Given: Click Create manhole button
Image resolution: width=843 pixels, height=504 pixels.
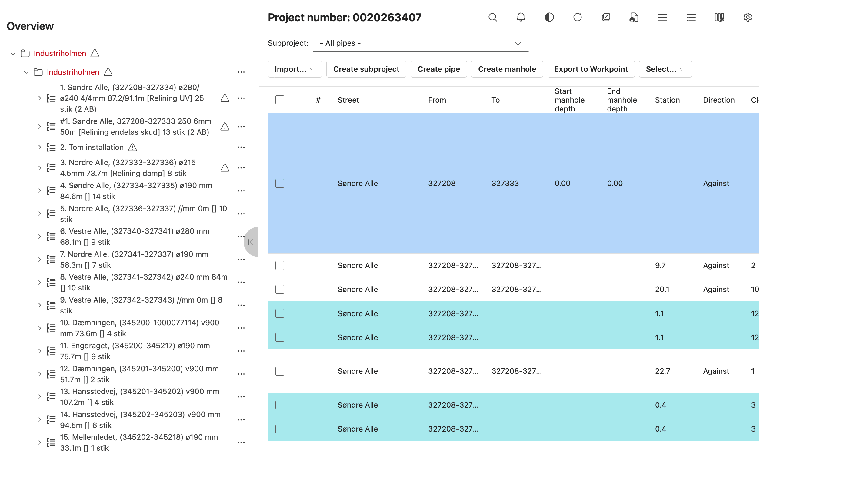Looking at the screenshot, I should pos(507,69).
